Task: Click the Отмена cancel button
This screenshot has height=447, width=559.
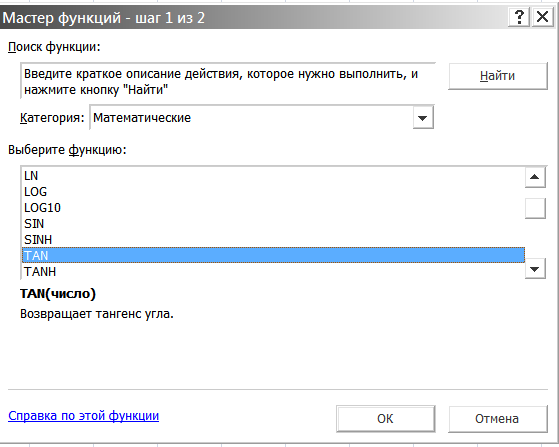Action: pyautogui.click(x=497, y=418)
